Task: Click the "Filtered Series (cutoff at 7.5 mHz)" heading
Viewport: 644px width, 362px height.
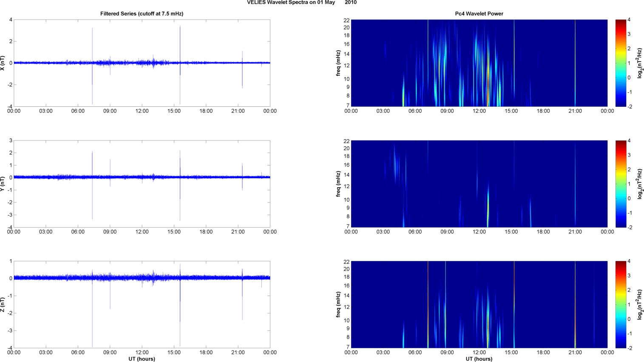Action: coord(142,14)
